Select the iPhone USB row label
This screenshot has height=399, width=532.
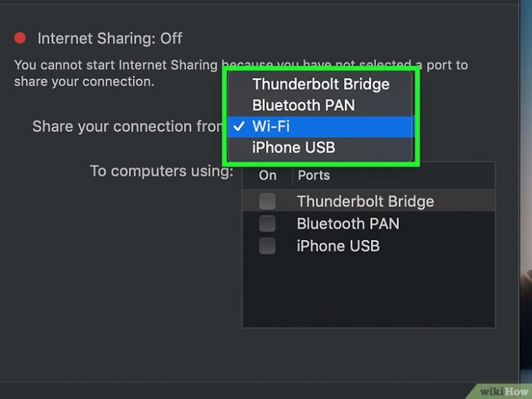point(339,246)
